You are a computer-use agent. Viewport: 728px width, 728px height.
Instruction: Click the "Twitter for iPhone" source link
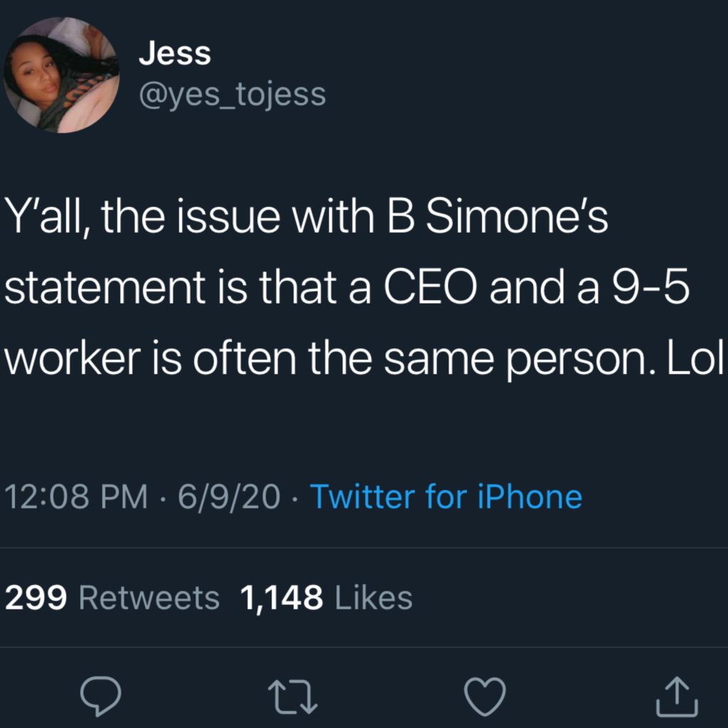446,496
